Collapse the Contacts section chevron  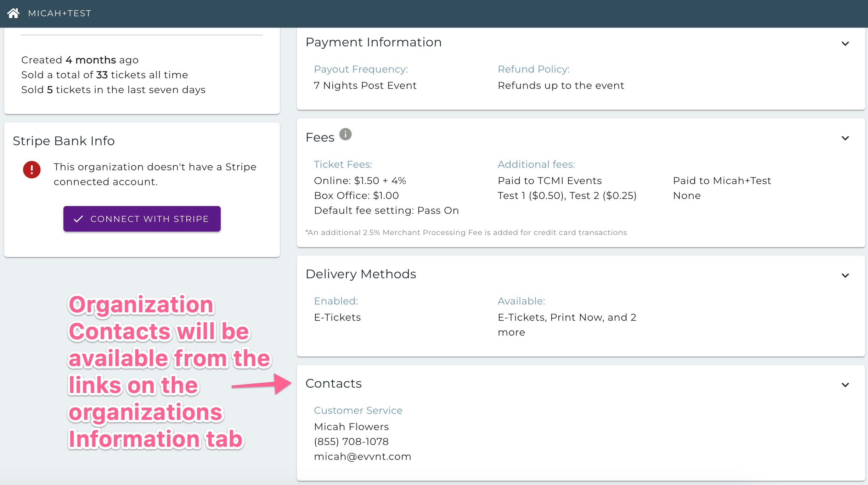845,385
